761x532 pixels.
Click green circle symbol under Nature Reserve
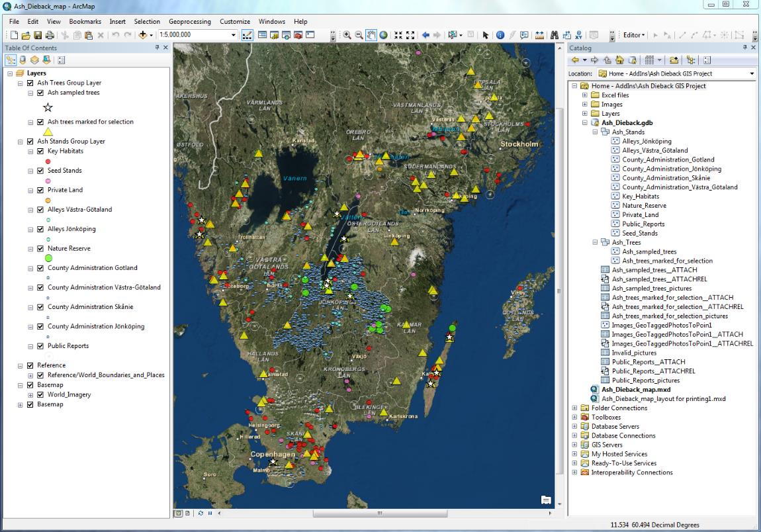(x=48, y=258)
